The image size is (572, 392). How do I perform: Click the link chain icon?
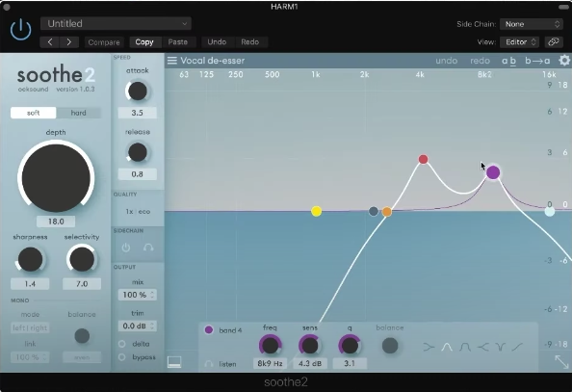[554, 42]
